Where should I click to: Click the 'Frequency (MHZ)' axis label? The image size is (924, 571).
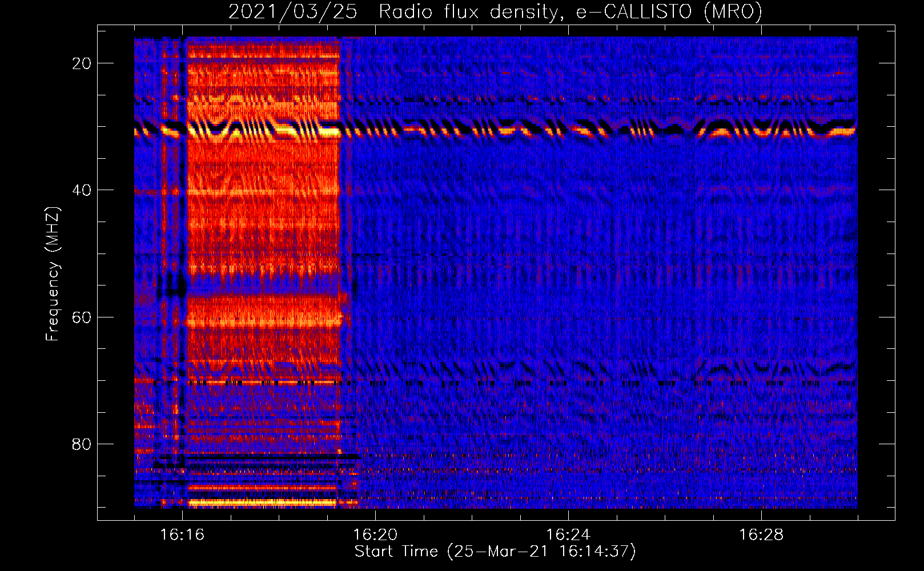pyautogui.click(x=53, y=274)
